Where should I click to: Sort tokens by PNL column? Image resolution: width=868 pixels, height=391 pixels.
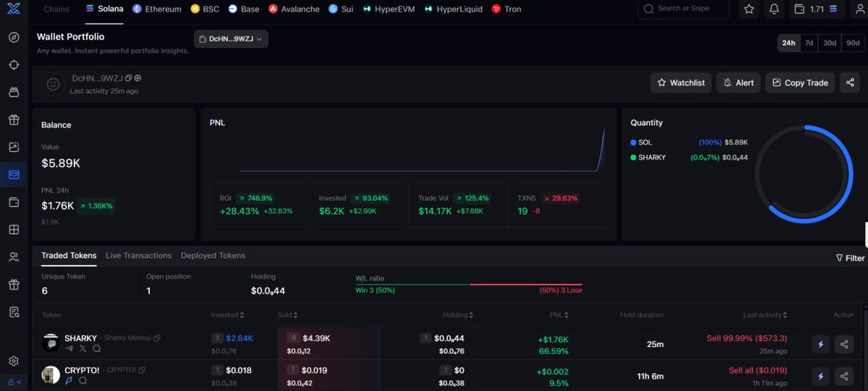(x=559, y=315)
